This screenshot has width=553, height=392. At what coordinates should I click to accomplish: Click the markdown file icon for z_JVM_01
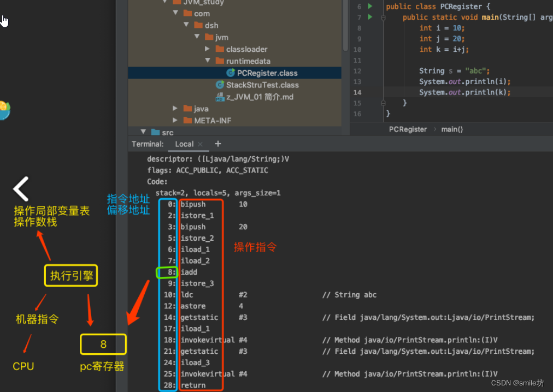220,97
